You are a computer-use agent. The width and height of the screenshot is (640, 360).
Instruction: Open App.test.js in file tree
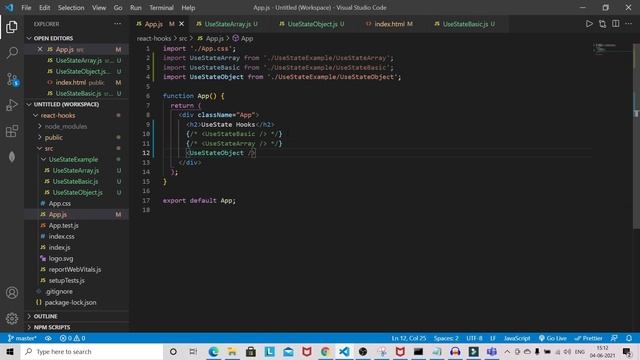coord(64,226)
